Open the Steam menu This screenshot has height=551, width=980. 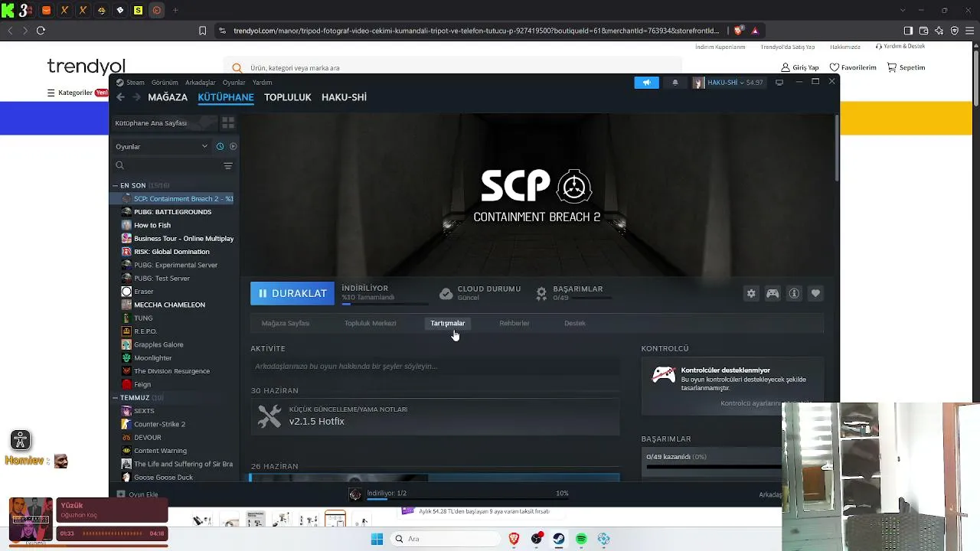(x=136, y=83)
